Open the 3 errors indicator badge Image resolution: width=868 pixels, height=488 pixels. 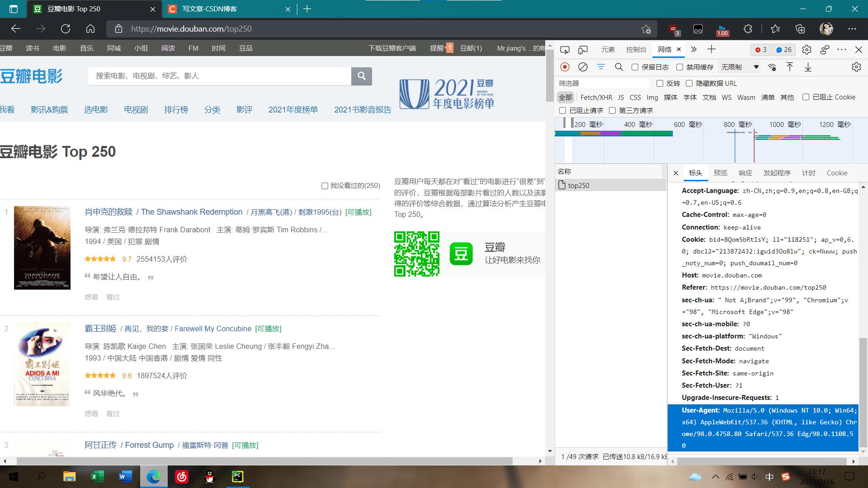(761, 49)
